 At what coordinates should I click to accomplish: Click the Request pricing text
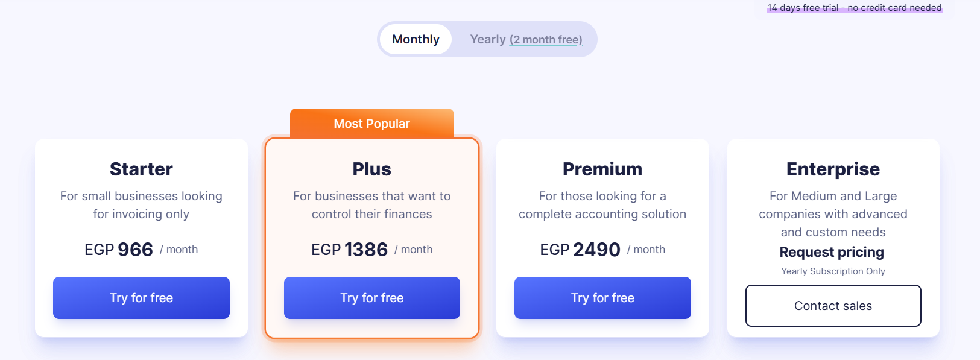pyautogui.click(x=832, y=252)
